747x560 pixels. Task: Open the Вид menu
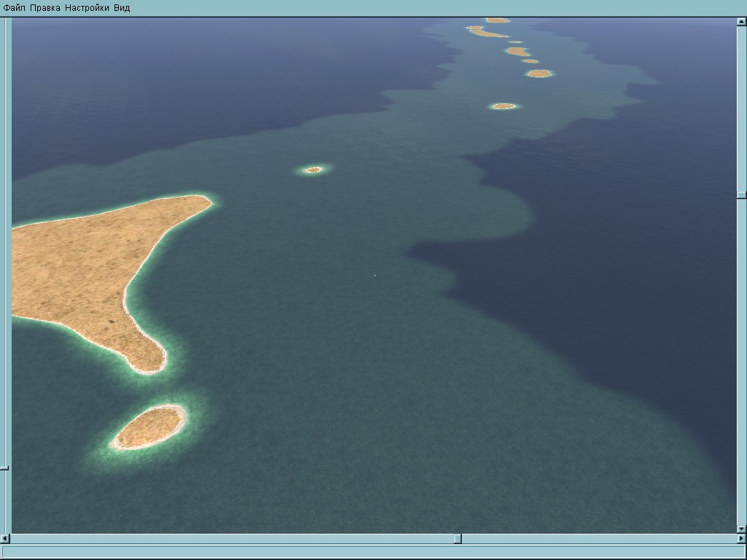tap(122, 7)
